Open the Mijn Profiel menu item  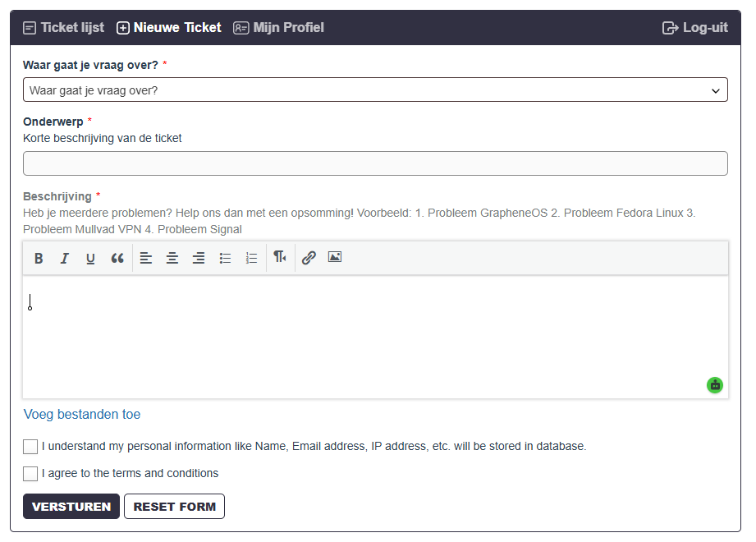(x=279, y=28)
